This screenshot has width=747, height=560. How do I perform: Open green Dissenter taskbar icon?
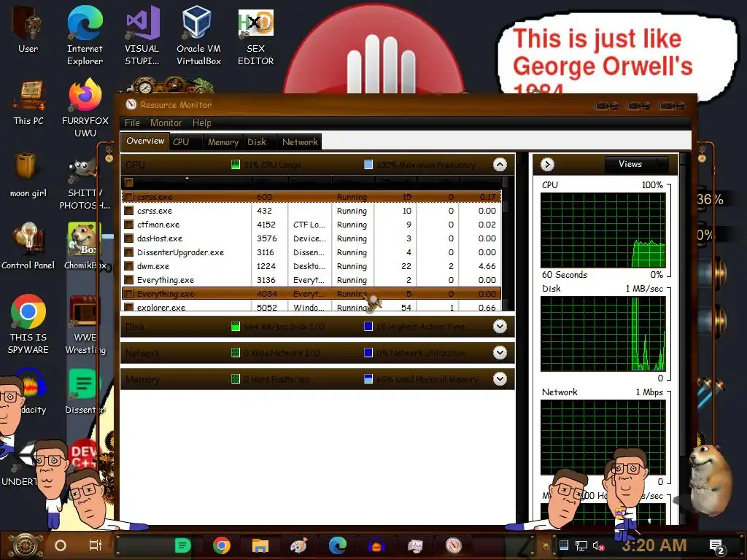182,545
